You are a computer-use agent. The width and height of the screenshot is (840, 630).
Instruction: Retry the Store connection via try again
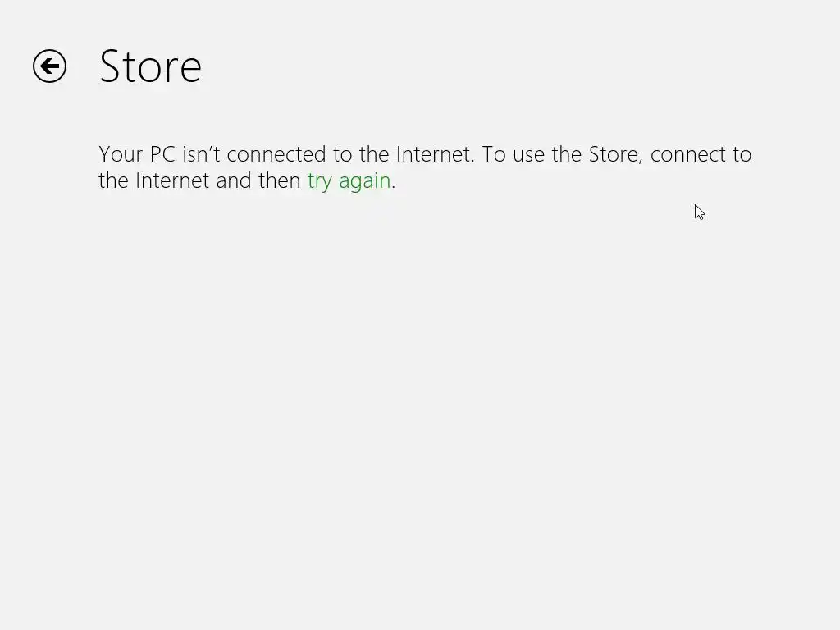(349, 181)
